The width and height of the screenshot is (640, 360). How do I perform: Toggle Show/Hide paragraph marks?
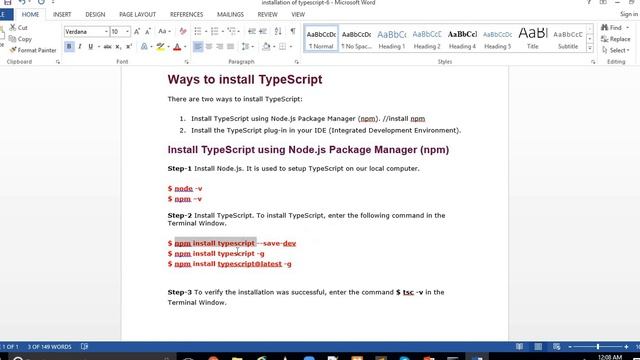coord(293,31)
